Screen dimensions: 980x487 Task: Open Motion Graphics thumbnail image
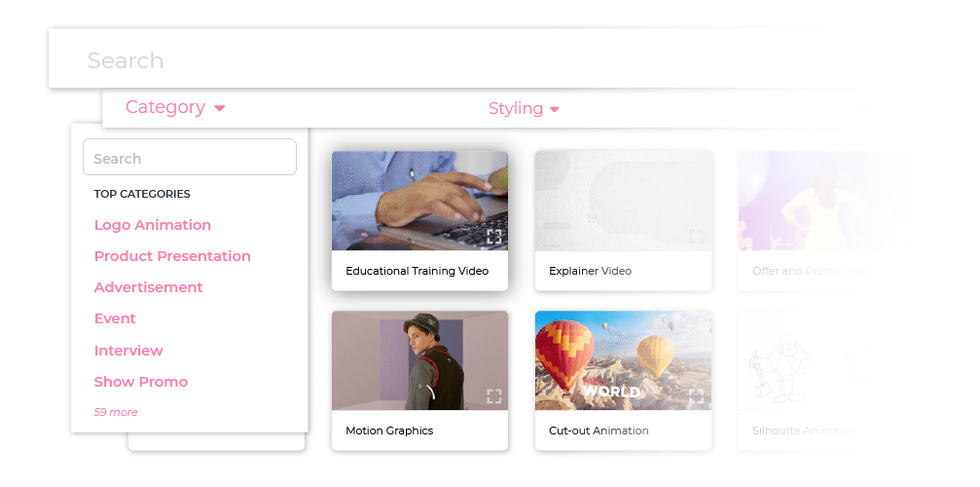pos(419,360)
